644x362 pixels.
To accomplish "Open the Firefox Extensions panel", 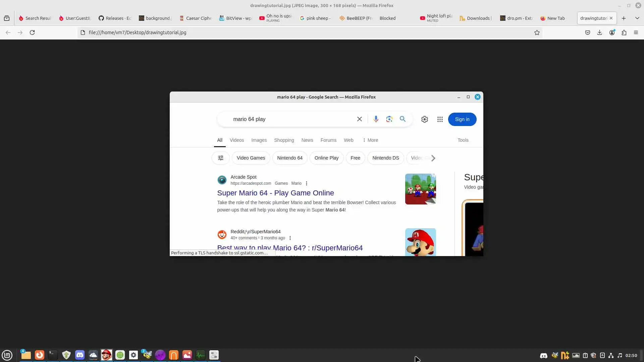I will coord(624,33).
